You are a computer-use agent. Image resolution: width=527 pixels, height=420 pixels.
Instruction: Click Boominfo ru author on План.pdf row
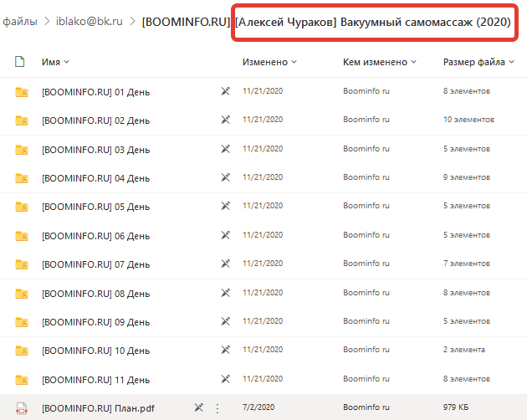tap(366, 407)
